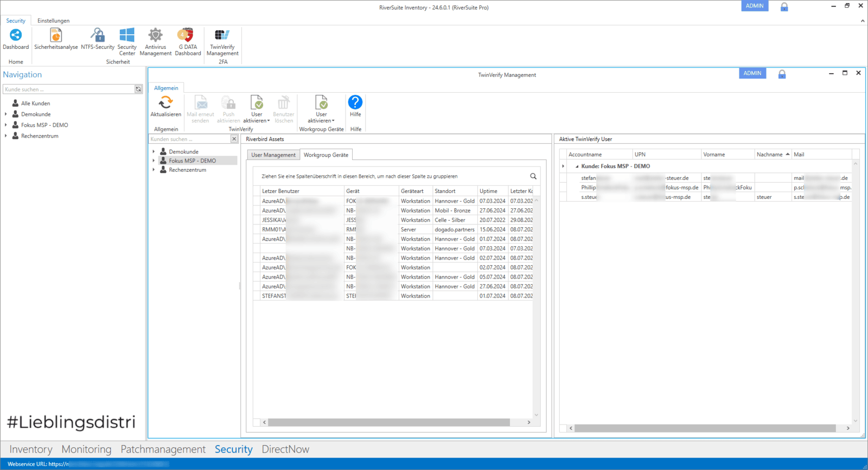Open the Dashboard ribbon icon
This screenshot has height=470, width=868.
(x=16, y=39)
